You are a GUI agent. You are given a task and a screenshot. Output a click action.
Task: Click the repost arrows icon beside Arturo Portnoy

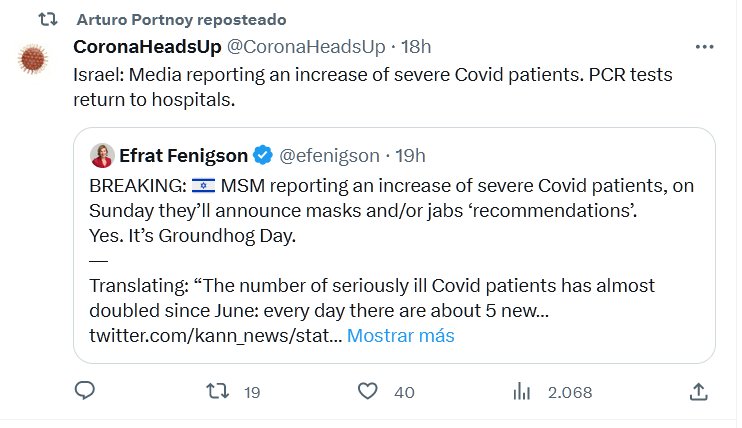(x=43, y=20)
